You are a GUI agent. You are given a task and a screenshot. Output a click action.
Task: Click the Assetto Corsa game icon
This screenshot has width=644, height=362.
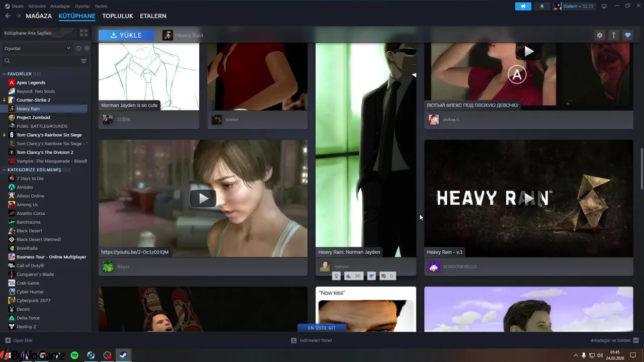coord(12,213)
